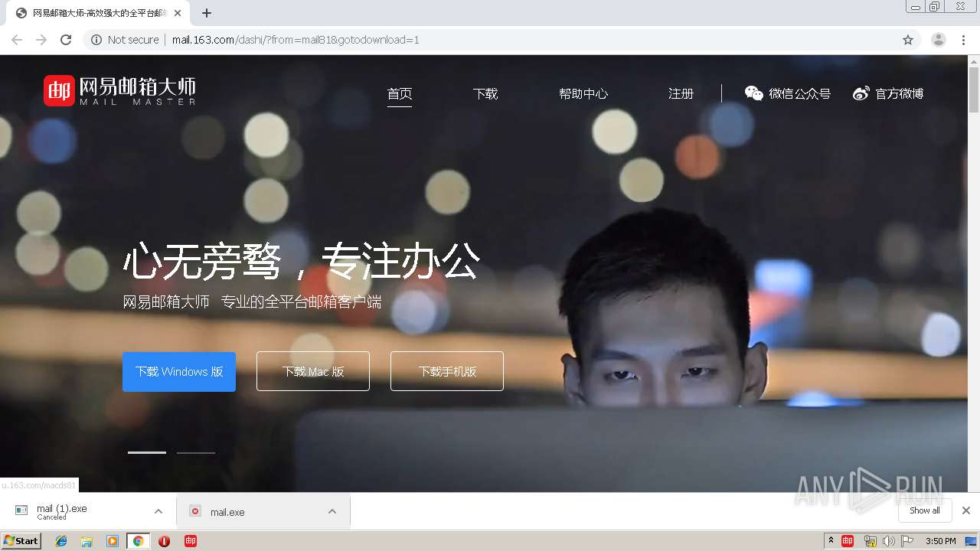Image resolution: width=980 pixels, height=551 pixels.
Task: Click the 官方微博 label
Action: [900, 93]
